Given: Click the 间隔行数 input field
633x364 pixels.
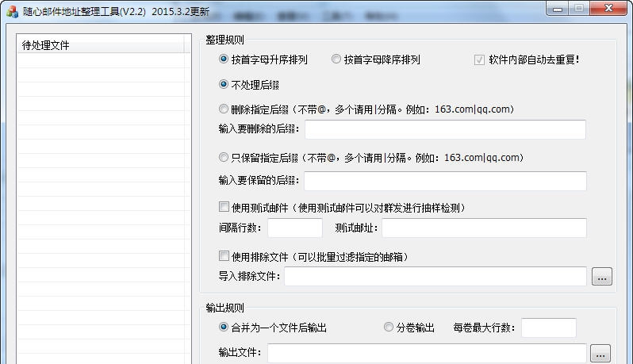Looking at the screenshot, I should (x=295, y=228).
